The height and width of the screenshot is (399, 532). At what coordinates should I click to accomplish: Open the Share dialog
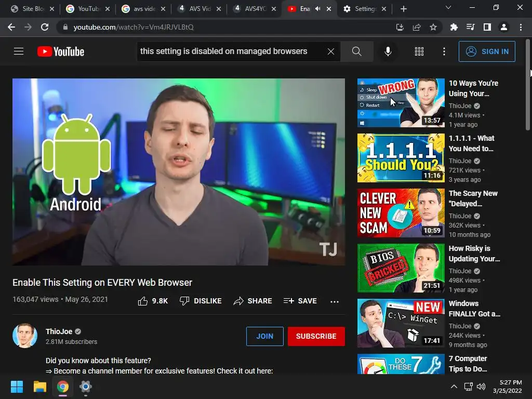point(253,301)
